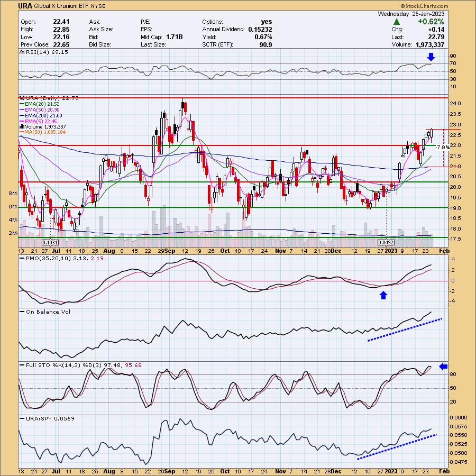Click the 0.1031 boxed annotation label
Viewport: 476px width, 476px height.
pos(50,242)
